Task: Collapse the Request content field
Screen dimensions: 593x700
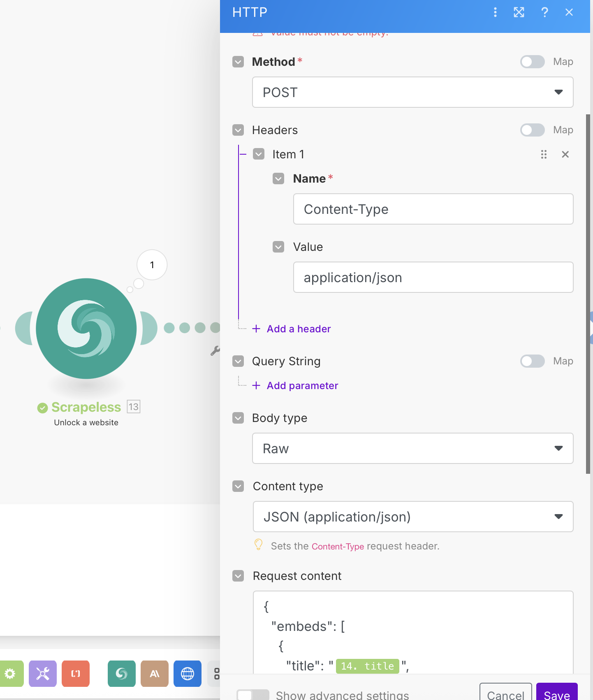Action: click(238, 576)
